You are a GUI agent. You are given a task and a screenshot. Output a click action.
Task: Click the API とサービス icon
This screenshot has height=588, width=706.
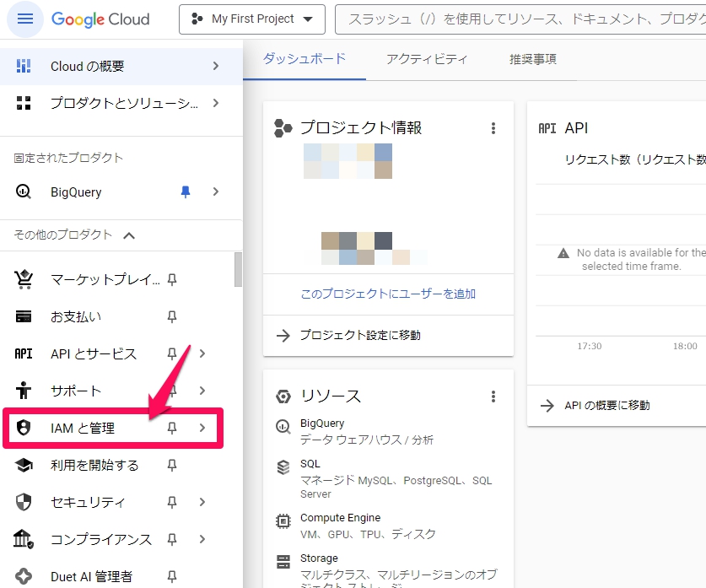(24, 353)
